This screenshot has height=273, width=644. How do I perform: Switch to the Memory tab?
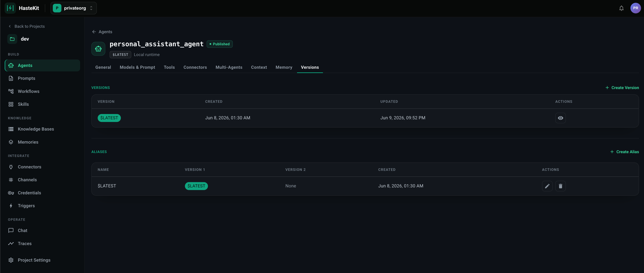(x=284, y=67)
